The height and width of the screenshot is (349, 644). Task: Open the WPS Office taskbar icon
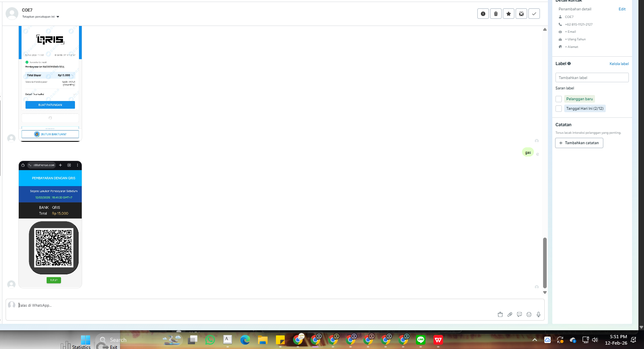438,340
